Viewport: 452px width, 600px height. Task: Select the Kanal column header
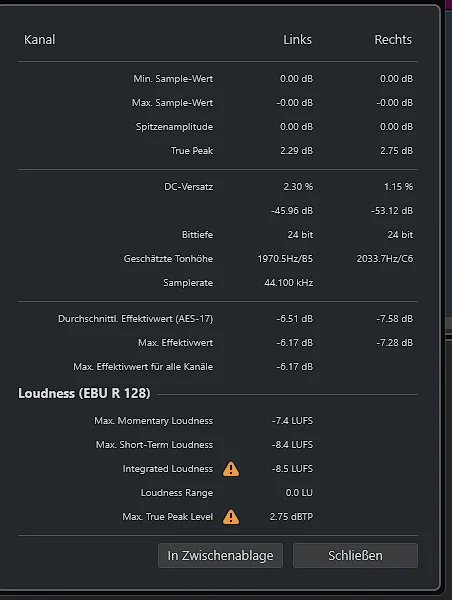pos(39,39)
